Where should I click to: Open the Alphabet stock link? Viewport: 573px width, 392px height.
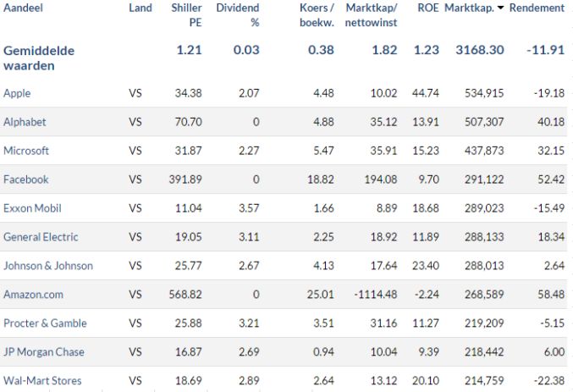tap(25, 122)
